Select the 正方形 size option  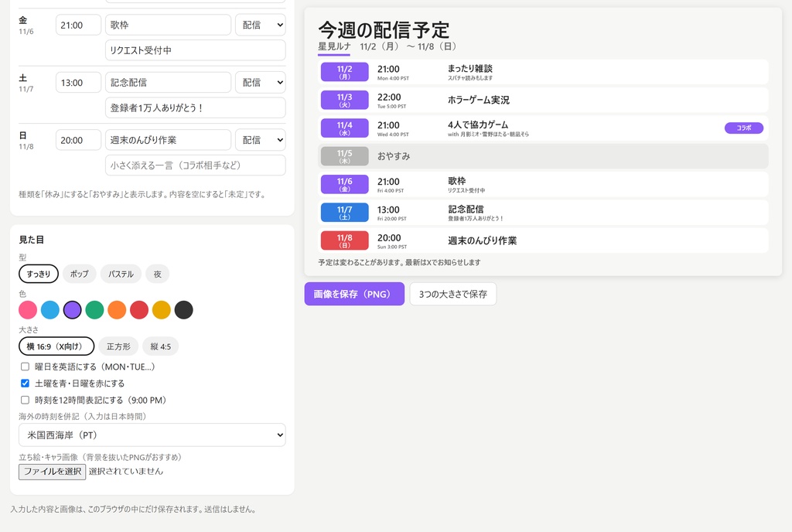point(118,346)
